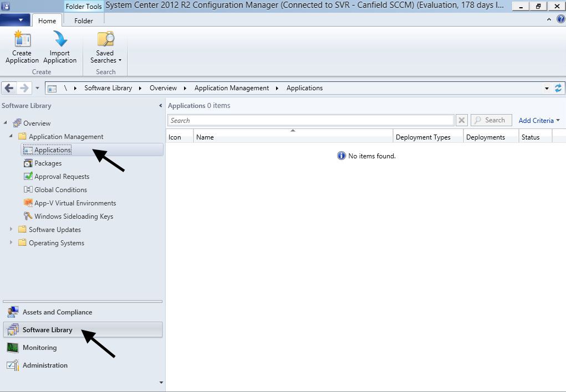Open help via the question mark icon
566x392 pixels.
560,19
